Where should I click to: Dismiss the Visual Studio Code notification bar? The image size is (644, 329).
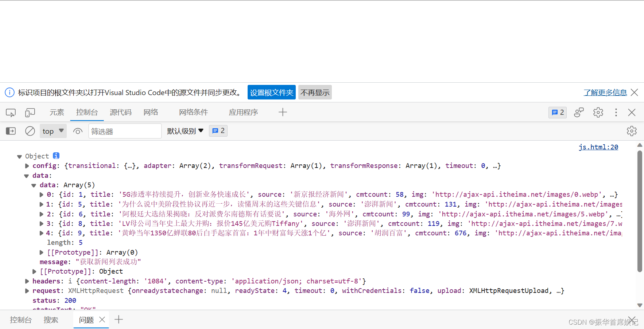[635, 93]
